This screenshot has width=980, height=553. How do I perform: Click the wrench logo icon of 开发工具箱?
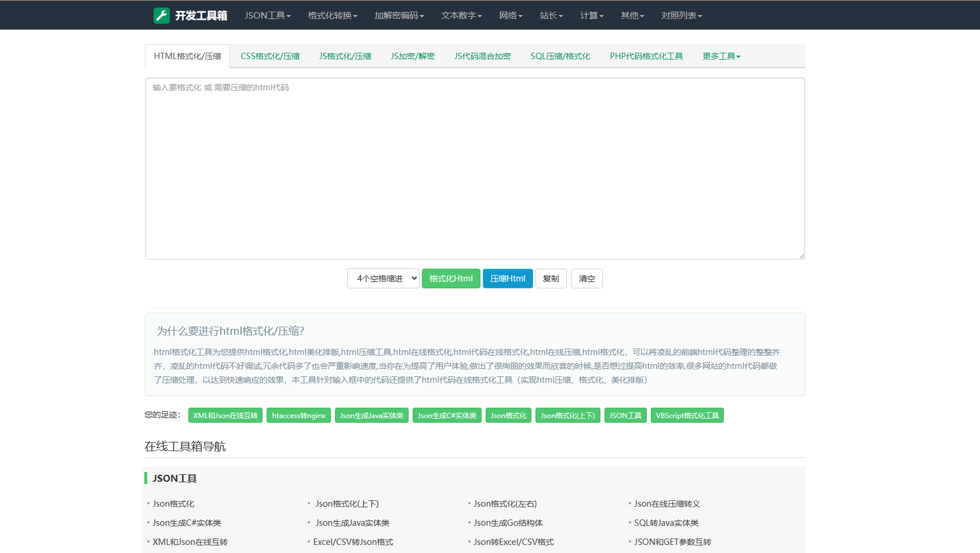coord(162,16)
